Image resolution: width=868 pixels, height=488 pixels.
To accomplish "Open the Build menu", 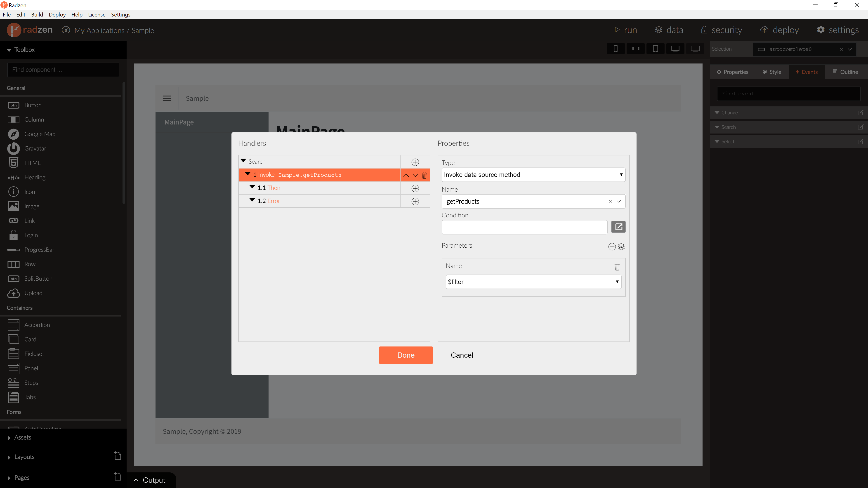I will coord(37,14).
